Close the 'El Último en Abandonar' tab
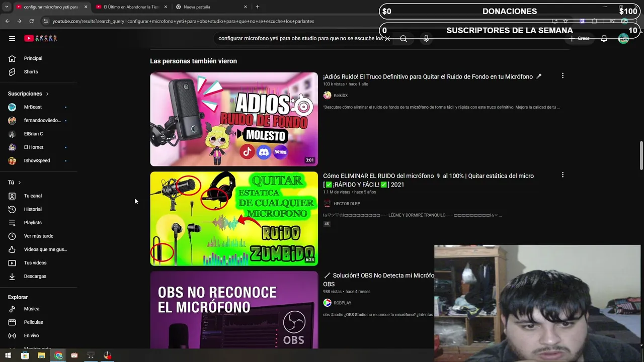 tap(166, 7)
